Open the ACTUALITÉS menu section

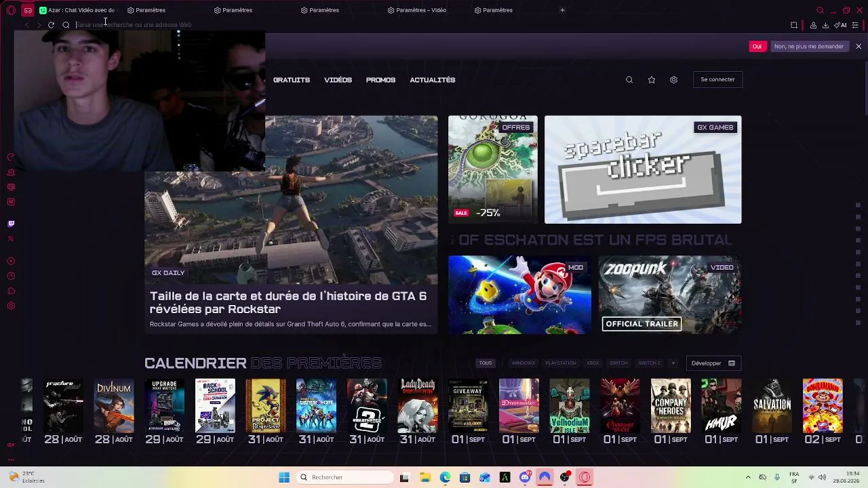click(x=433, y=80)
